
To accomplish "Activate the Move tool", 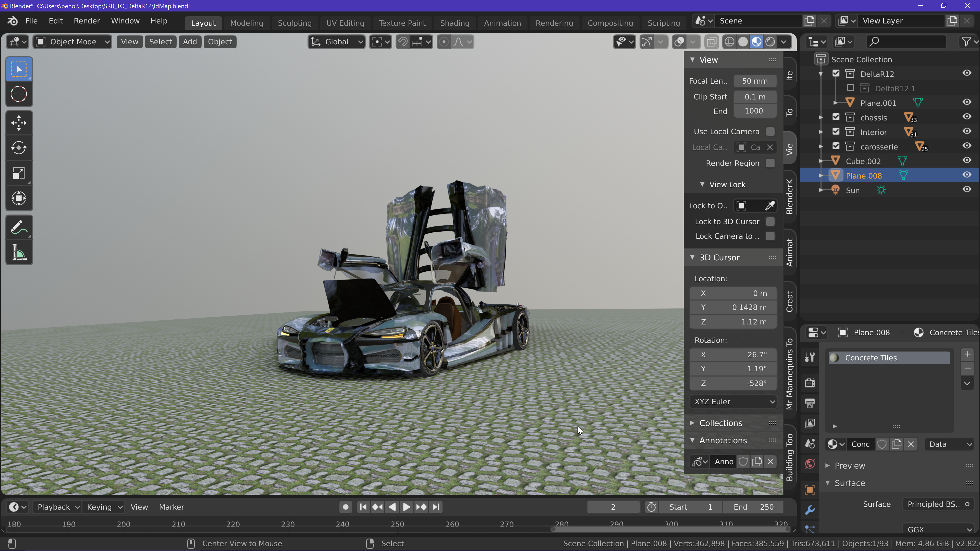I will point(19,123).
